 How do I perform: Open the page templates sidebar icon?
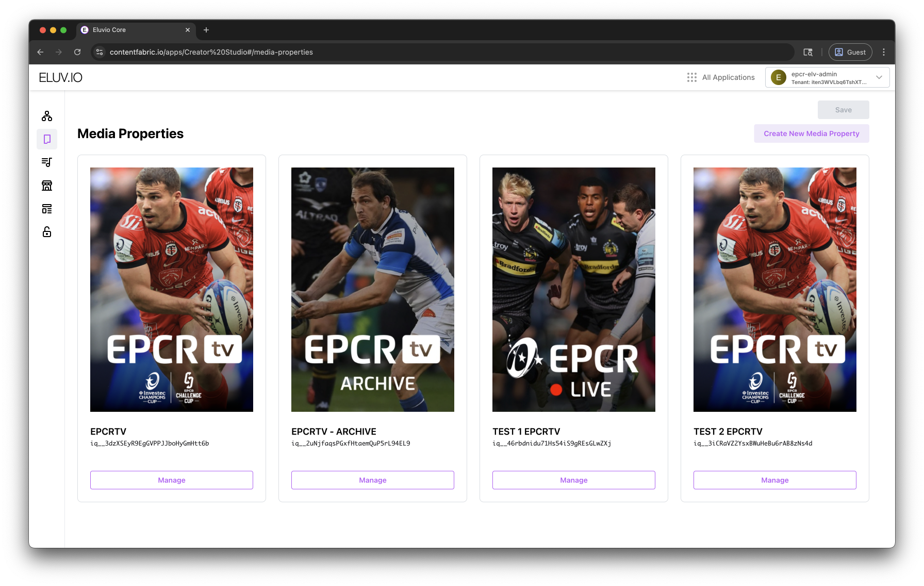click(47, 209)
